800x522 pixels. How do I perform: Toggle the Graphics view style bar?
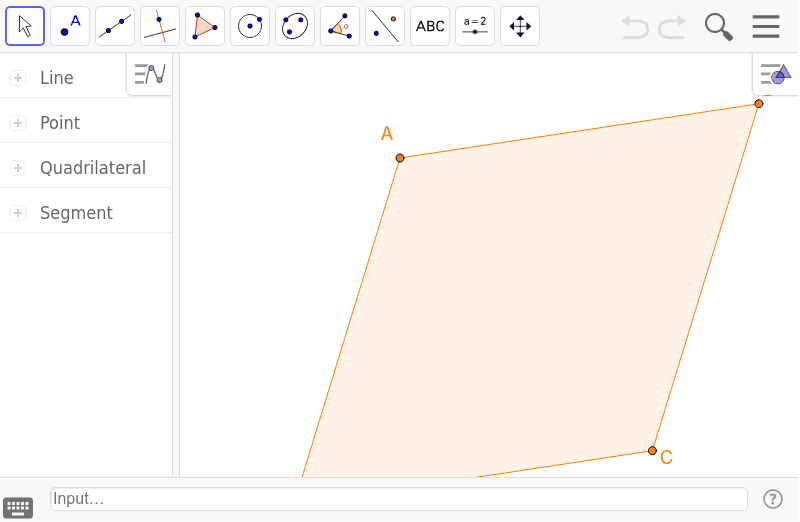pos(776,74)
